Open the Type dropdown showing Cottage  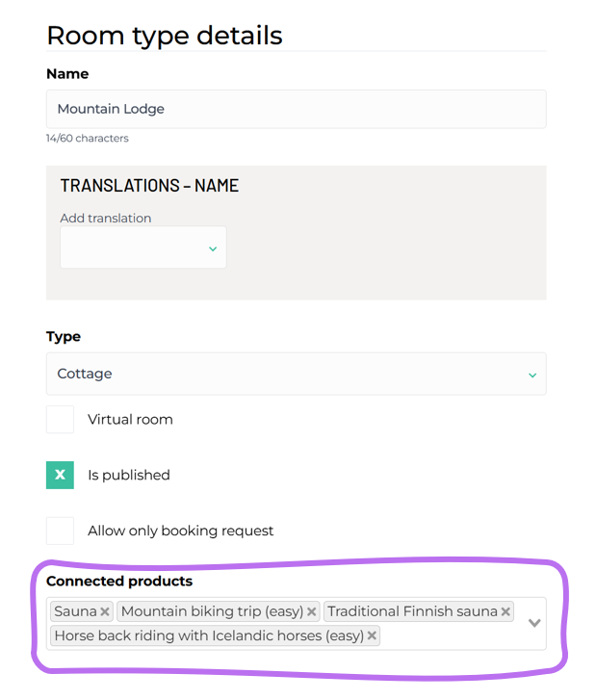(296, 374)
